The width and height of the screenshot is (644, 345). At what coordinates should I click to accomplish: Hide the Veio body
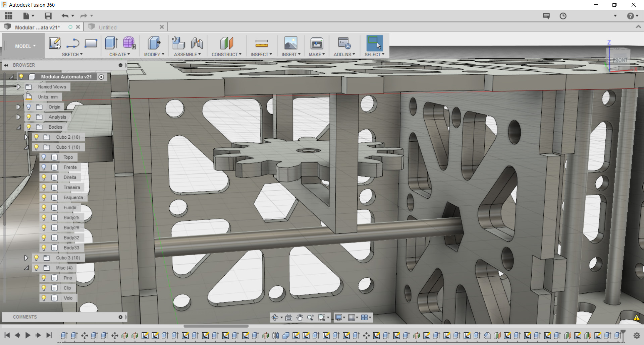44,298
